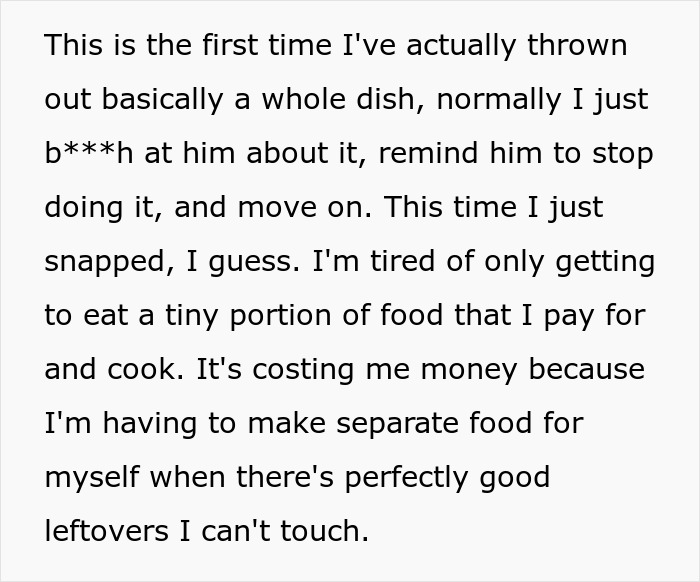Select the word "normally"
Viewport: 700px width, 582px height.
pos(518,100)
